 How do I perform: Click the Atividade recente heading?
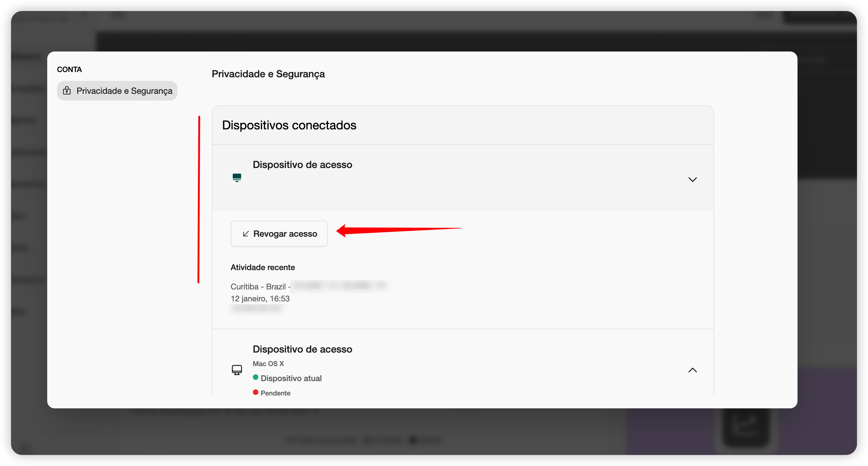point(262,267)
